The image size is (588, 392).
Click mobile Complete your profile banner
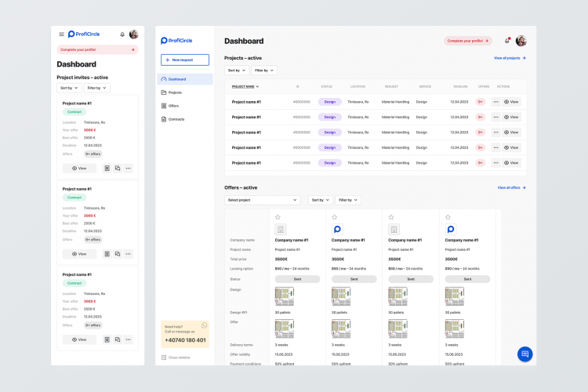pos(97,49)
